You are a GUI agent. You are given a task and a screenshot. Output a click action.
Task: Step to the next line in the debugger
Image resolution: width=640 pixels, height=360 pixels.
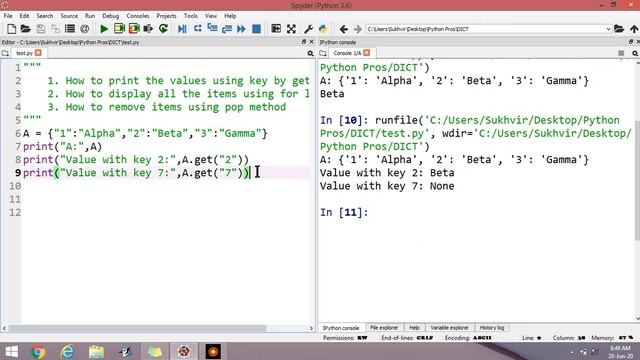pyautogui.click(x=198, y=29)
